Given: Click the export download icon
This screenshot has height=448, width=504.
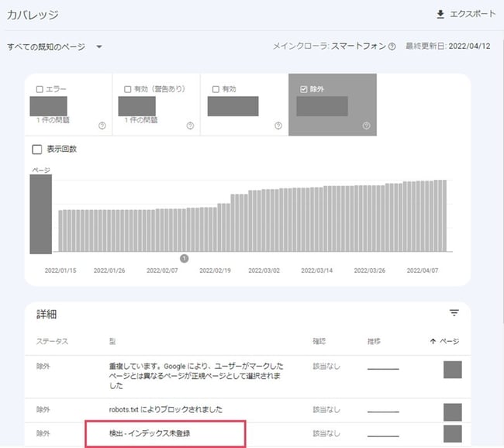Looking at the screenshot, I should 442,15.
